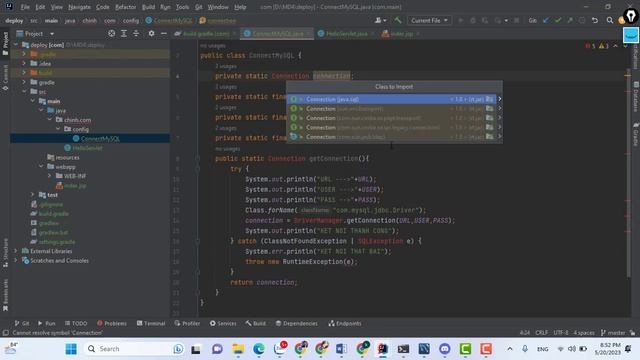Click CRLF line separator in status bar

(542, 333)
